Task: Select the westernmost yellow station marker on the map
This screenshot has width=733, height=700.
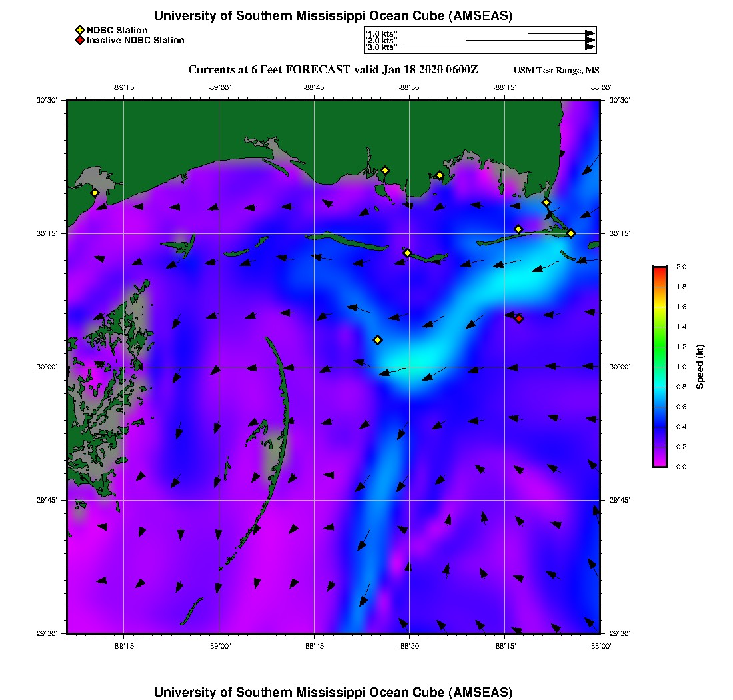Action: 95,193
